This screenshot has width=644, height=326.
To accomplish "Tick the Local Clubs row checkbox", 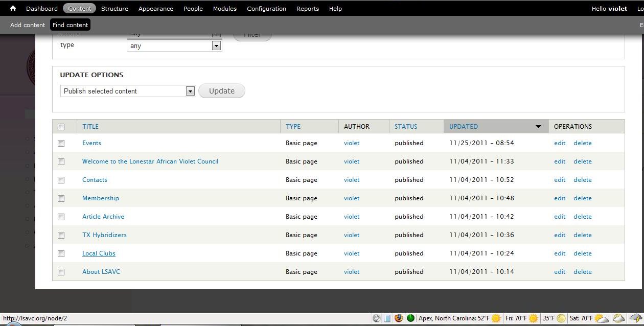I will click(x=61, y=253).
